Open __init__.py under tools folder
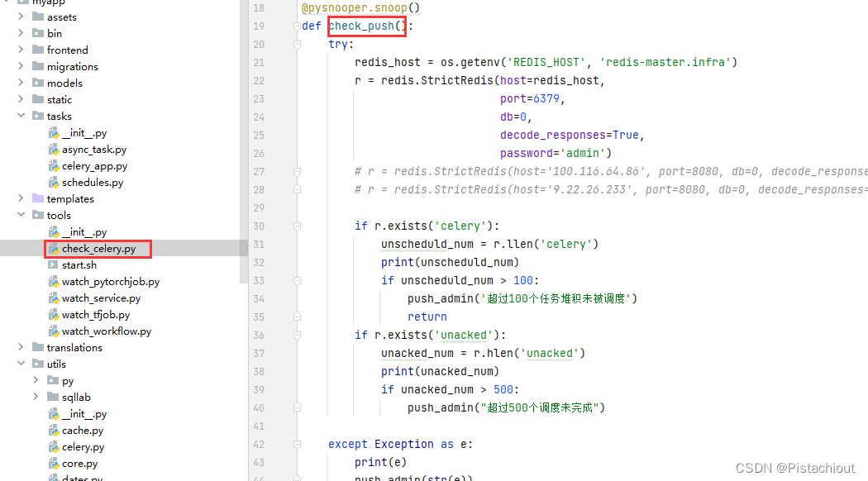Viewport: 868px width, 481px height. click(84, 232)
